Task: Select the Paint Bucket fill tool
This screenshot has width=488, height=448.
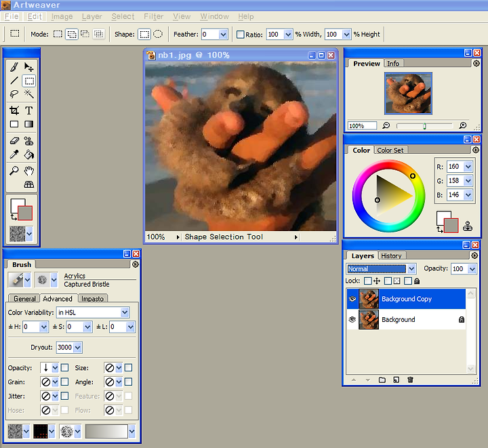Action: 29,155
